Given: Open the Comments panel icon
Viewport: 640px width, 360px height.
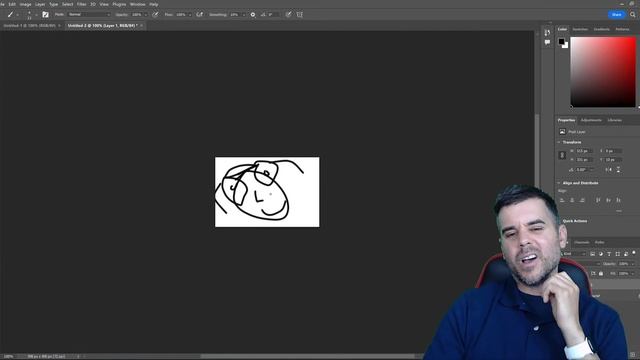Looking at the screenshot, I should coord(547,42).
